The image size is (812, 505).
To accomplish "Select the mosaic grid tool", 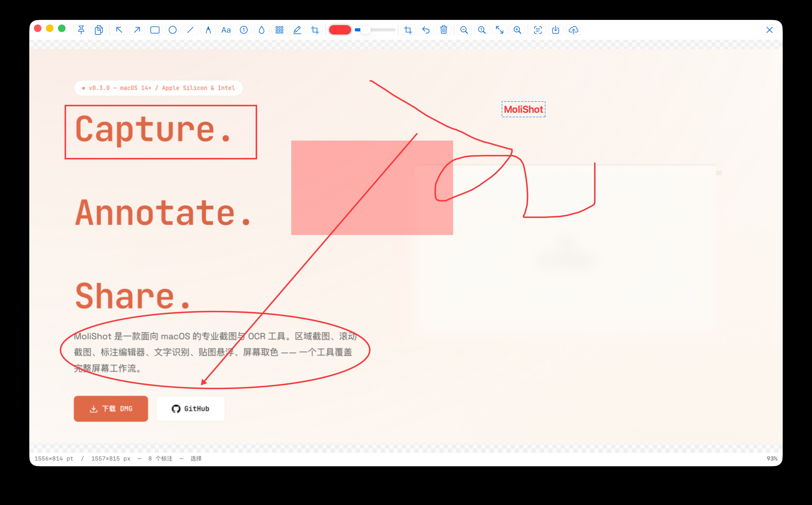I will tap(279, 30).
